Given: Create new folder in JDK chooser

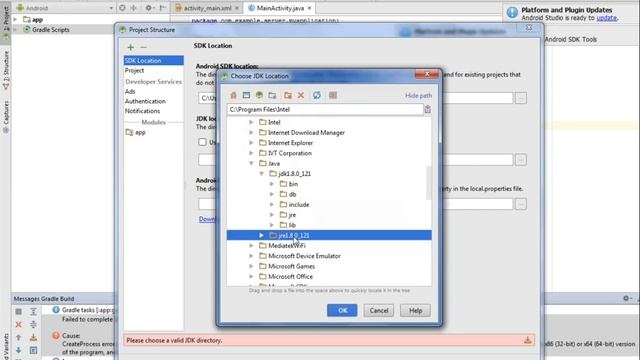Looking at the screenshot, I should pos(288,95).
